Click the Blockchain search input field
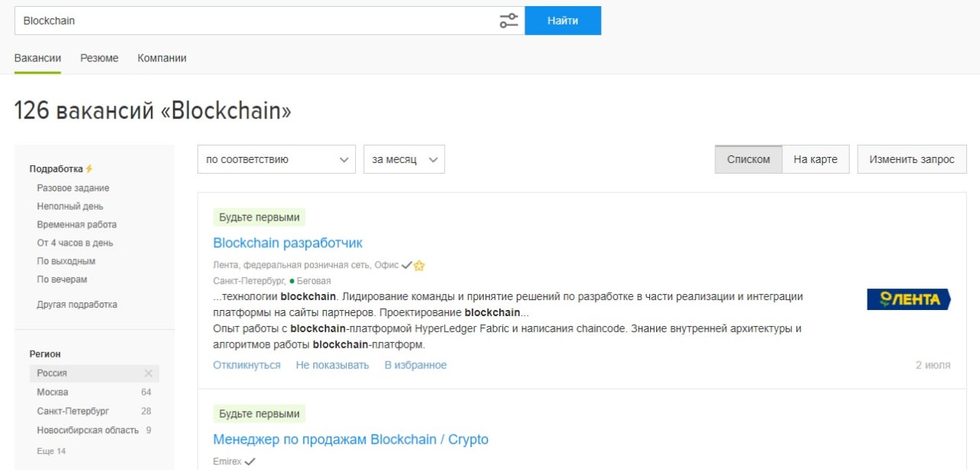This screenshot has height=470, width=980. tap(253, 21)
